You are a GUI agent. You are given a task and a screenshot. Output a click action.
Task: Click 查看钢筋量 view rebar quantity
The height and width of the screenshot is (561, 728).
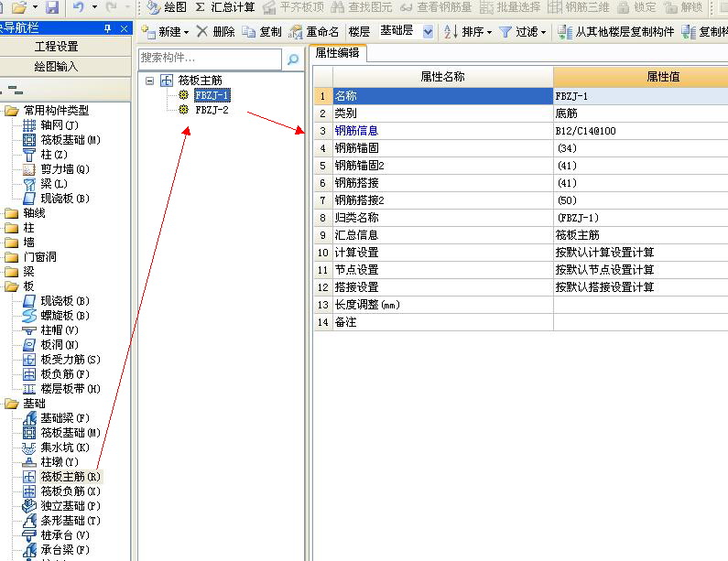(436, 7)
